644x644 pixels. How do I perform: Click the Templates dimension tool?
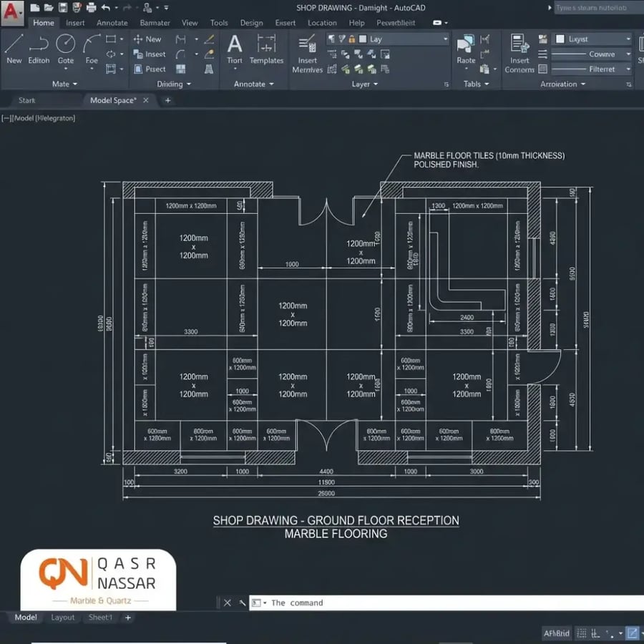(266, 49)
